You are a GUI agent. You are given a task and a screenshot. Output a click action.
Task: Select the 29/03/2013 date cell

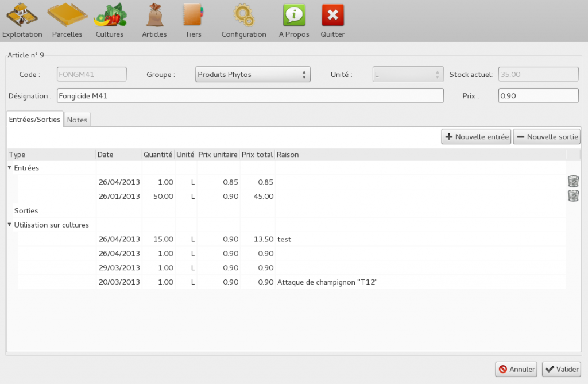119,268
